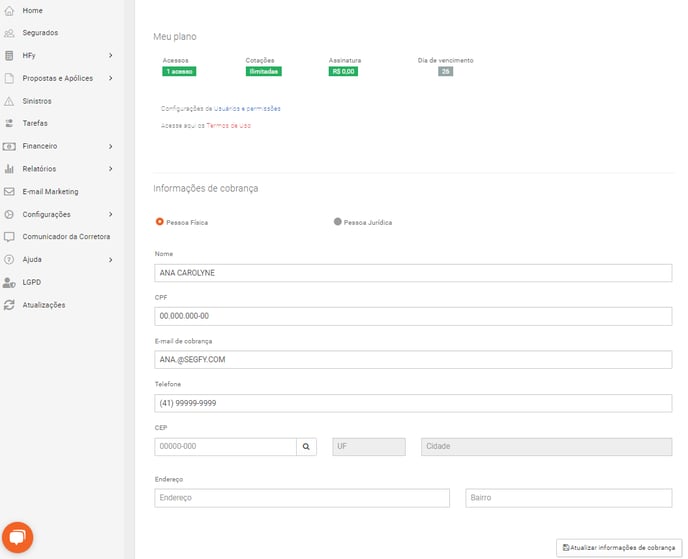Screen dimensions: 688x559
Task: Select the Pessoa Física radio button
Action: (x=160, y=222)
